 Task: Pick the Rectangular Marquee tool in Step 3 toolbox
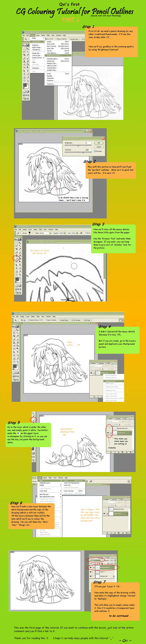(x=16, y=243)
